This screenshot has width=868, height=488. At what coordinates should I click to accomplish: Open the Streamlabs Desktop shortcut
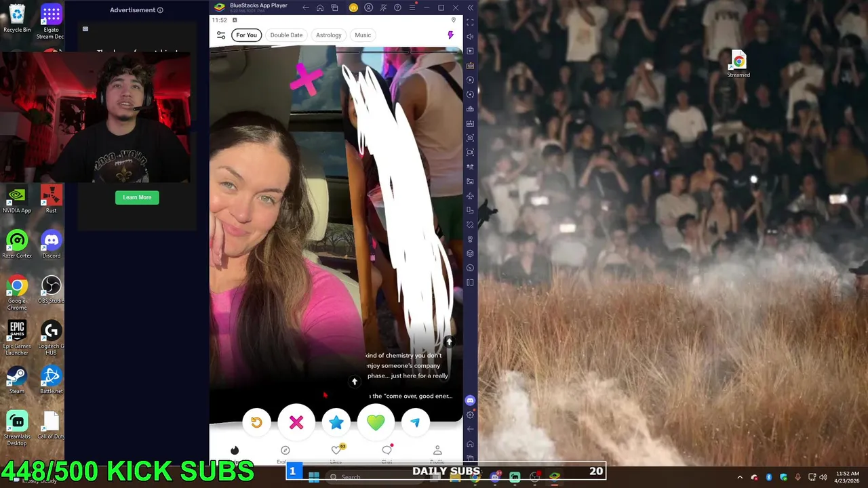point(17,429)
